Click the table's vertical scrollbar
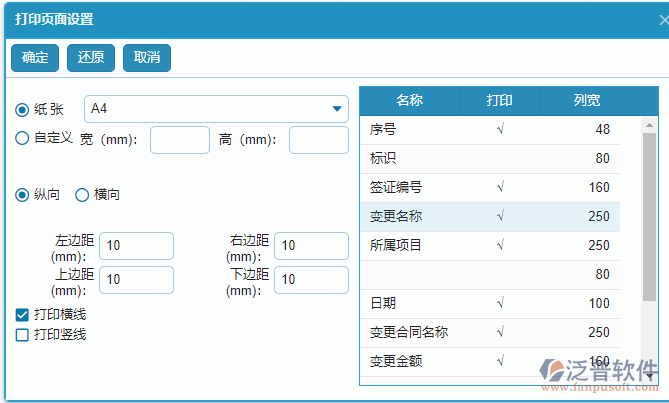 pos(649,220)
